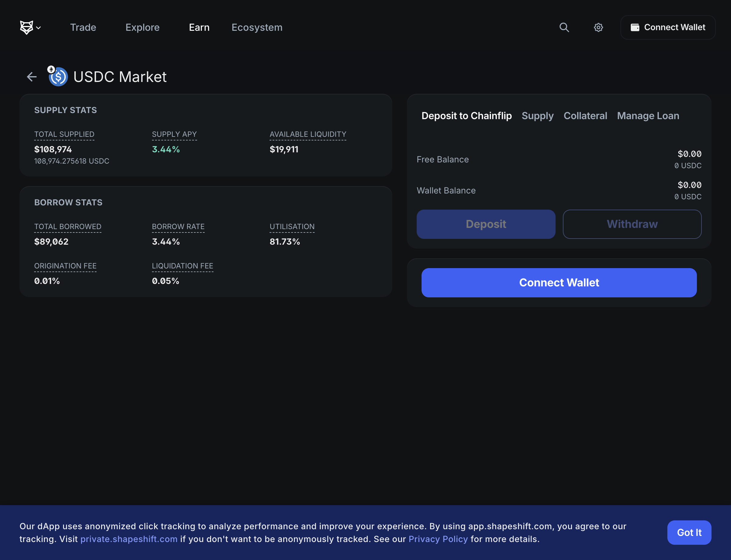The height and width of the screenshot is (560, 731).
Task: Open the private.shapeshift.com link
Action: (x=129, y=539)
